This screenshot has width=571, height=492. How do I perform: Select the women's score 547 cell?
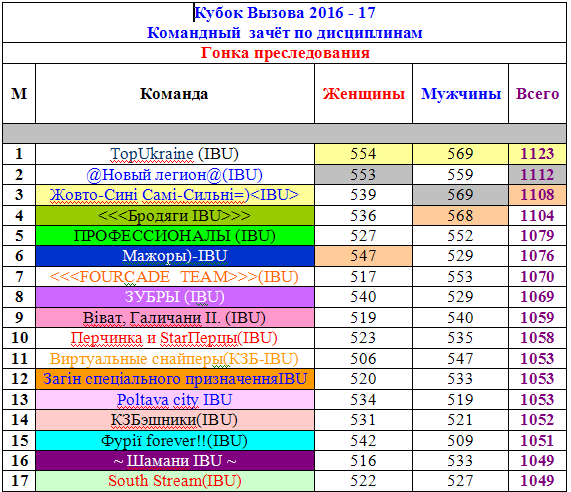pyautogui.click(x=363, y=256)
